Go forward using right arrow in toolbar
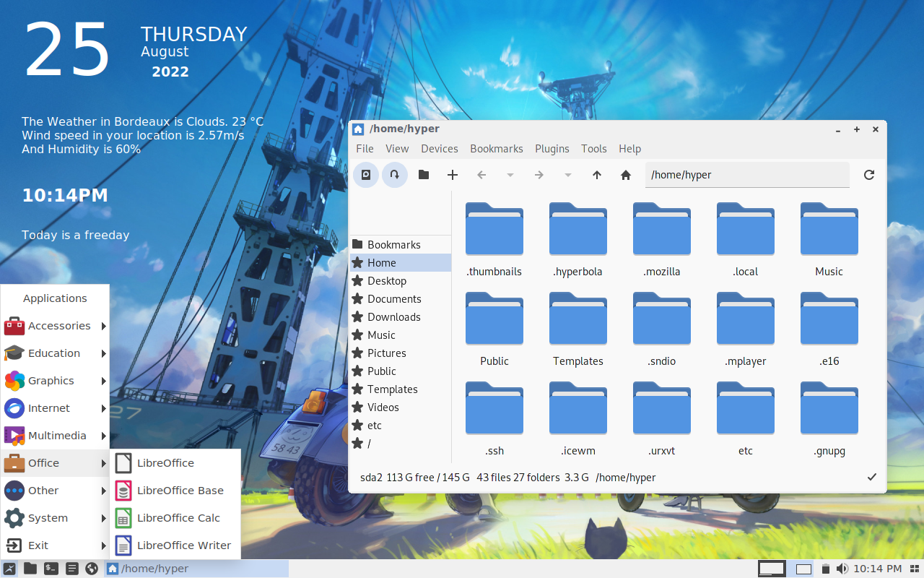The image size is (924, 578). tap(539, 175)
